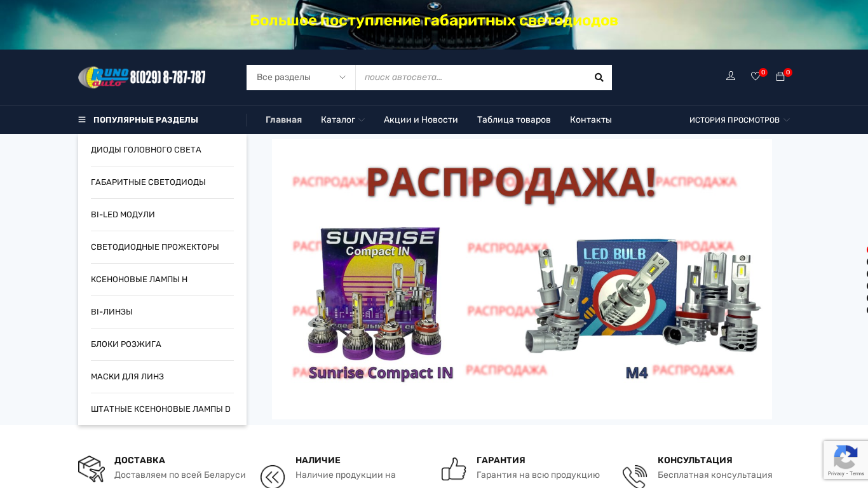Click the text Наличие продукции на
Image resolution: width=868 pixels, height=488 pixels.
(x=346, y=475)
